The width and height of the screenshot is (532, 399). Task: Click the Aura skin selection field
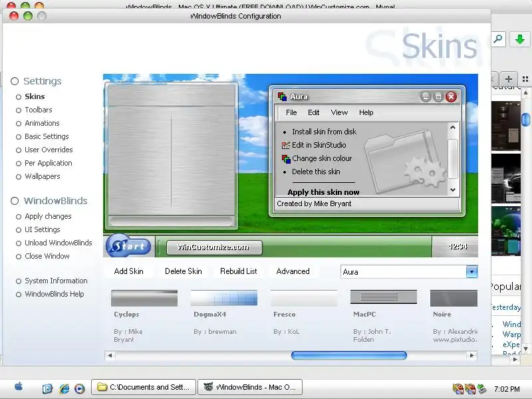404,272
